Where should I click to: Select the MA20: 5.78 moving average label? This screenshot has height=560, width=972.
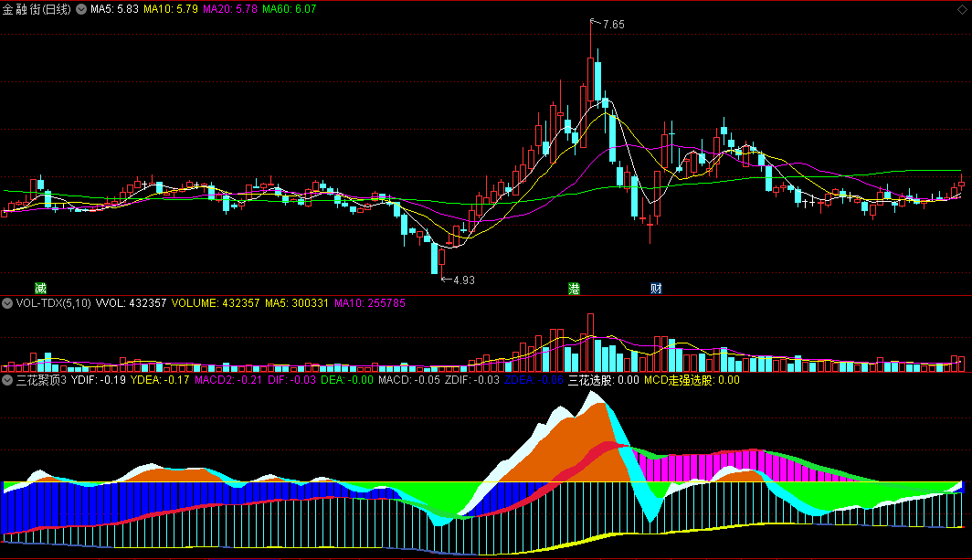(230, 9)
